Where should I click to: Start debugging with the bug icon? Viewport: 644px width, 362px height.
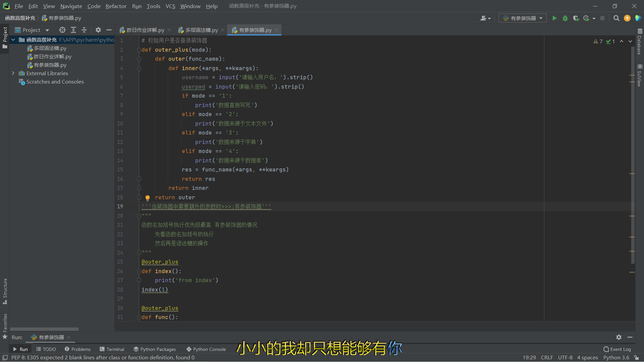coord(565,18)
